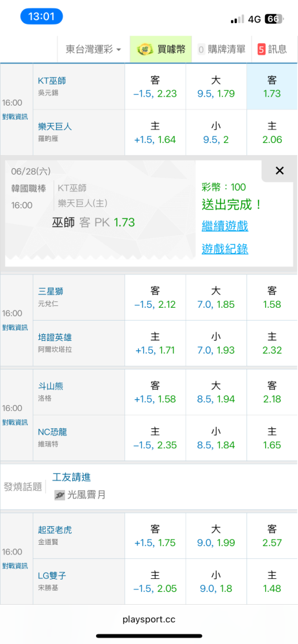Click the 遊戲紀錄 link

224,249
